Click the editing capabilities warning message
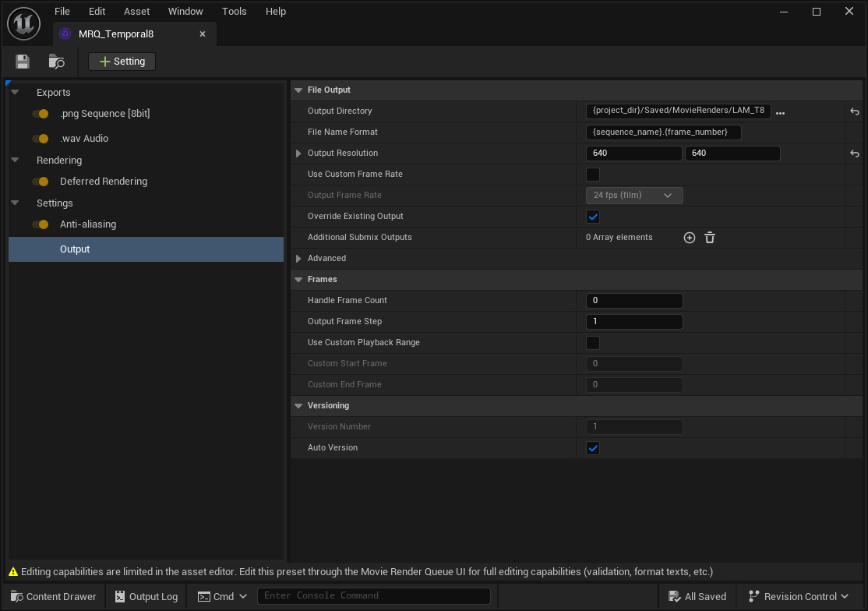This screenshot has height=611, width=868. click(367, 572)
